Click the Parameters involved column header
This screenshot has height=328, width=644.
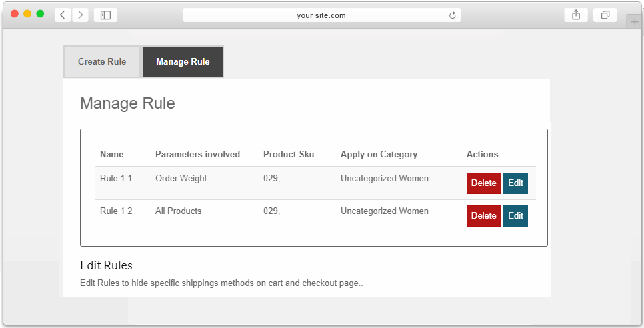click(x=197, y=155)
